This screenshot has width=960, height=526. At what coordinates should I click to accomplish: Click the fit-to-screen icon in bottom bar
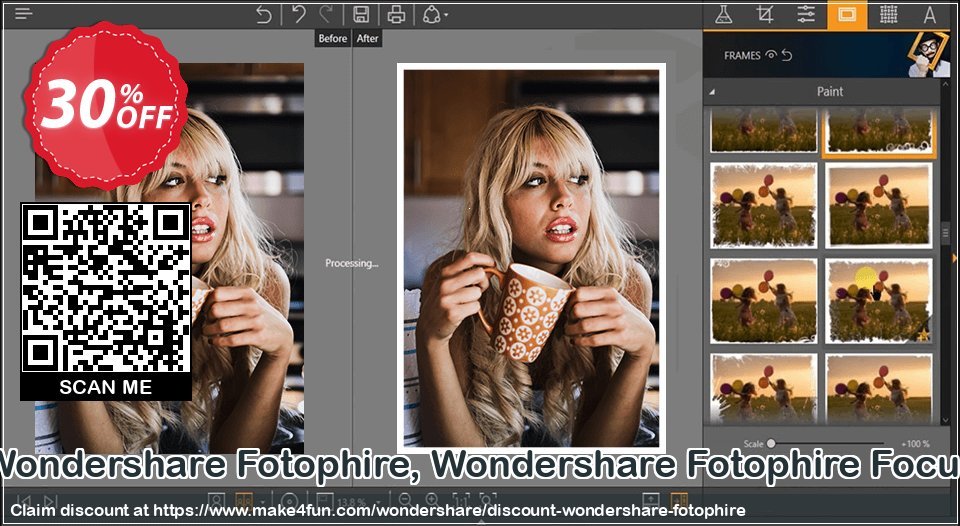pyautogui.click(x=487, y=500)
